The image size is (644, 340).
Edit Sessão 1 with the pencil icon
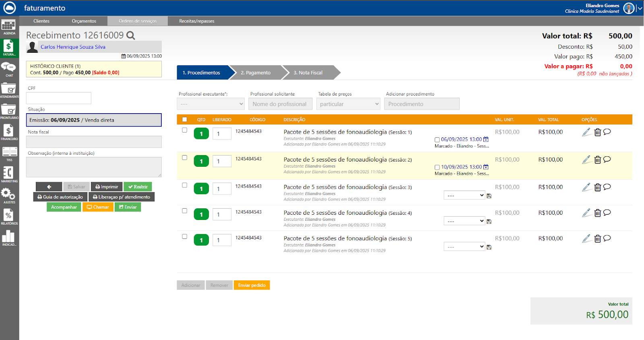click(x=586, y=132)
